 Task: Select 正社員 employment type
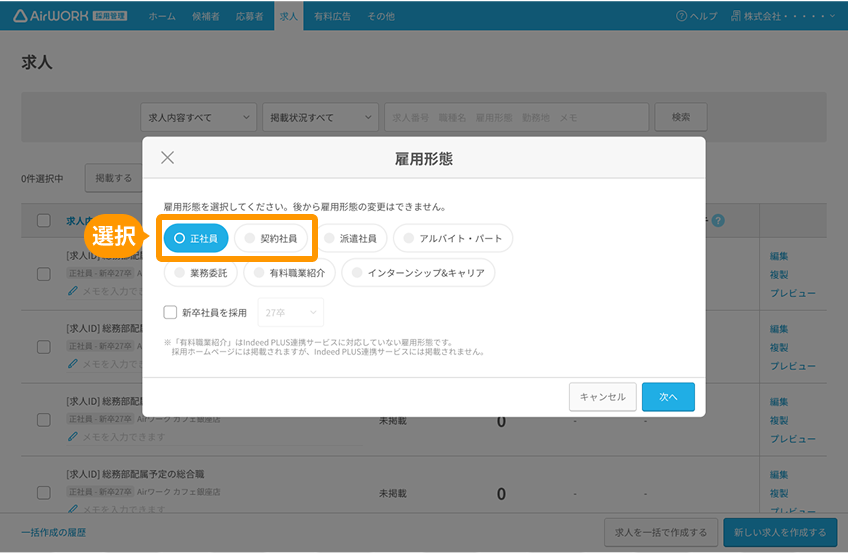coord(196,238)
